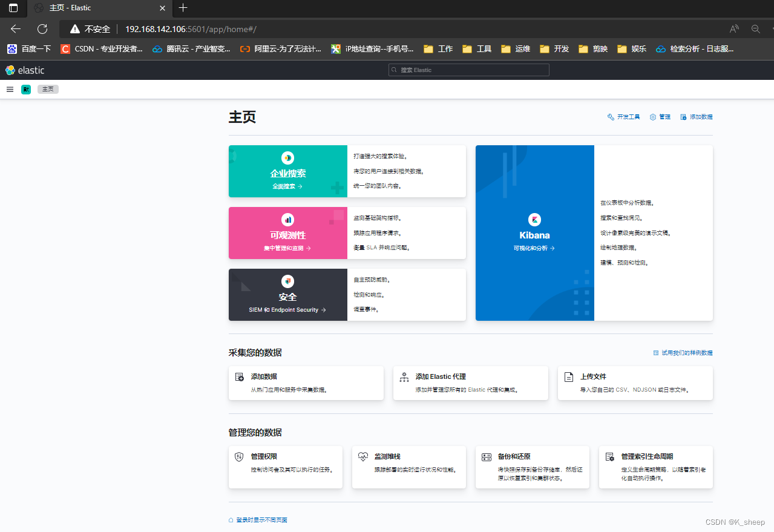Open the 管理权限 card
This screenshot has width=774, height=532.
(286, 467)
